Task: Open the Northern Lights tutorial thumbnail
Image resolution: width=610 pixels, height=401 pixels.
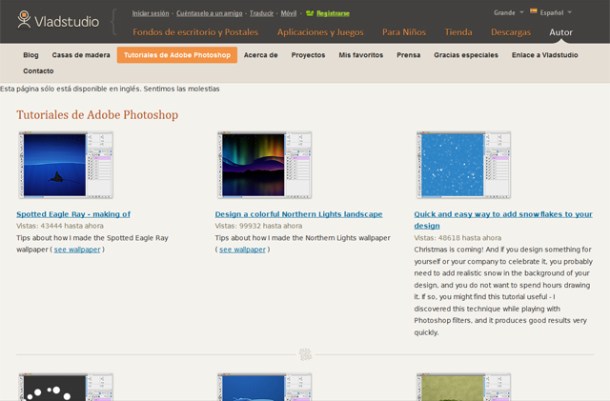Action: click(x=265, y=165)
